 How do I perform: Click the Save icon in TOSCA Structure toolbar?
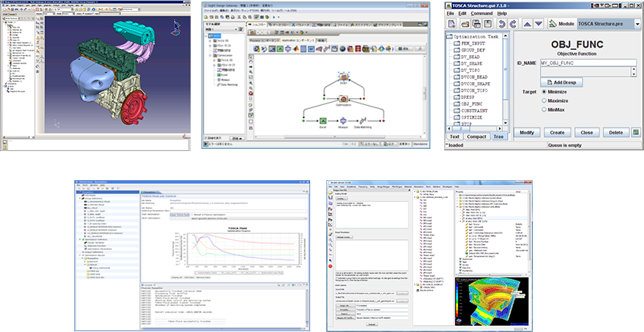click(x=477, y=24)
